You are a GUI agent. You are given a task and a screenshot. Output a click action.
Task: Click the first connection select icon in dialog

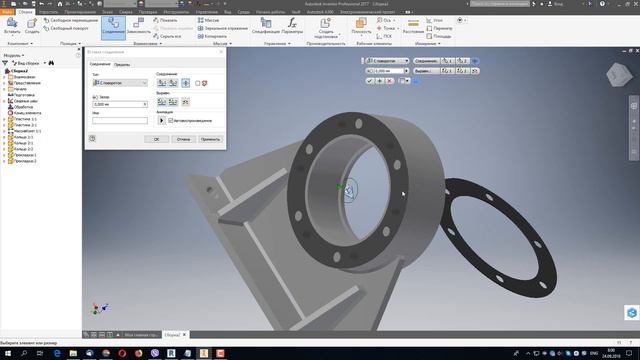click(162, 83)
